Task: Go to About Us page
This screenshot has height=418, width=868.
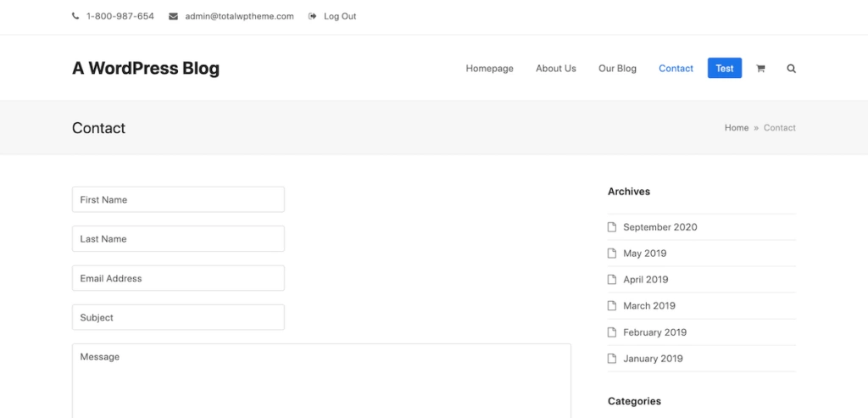Action: [x=555, y=69]
